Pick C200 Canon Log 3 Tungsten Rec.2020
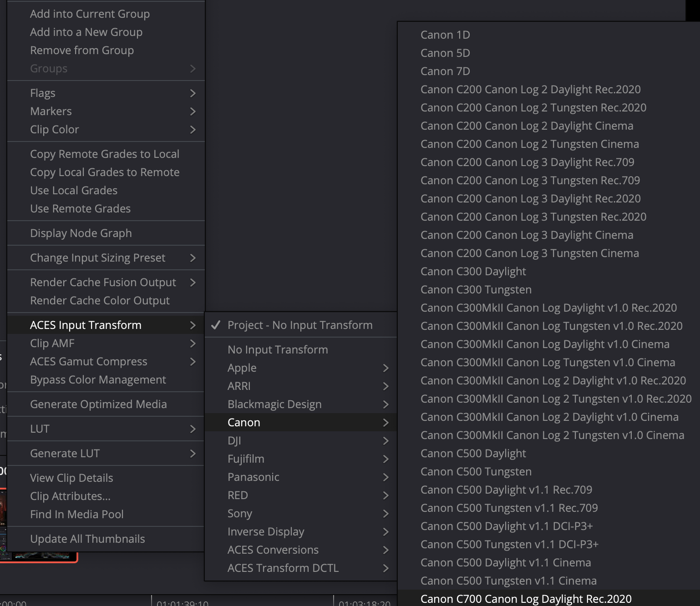Image resolution: width=700 pixels, height=606 pixels. [x=548, y=217]
